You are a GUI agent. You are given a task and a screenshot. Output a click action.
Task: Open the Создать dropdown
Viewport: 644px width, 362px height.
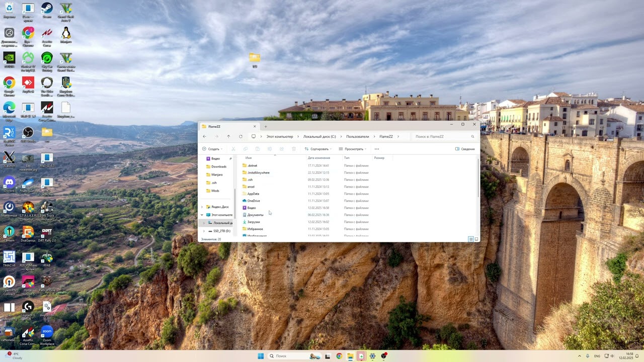213,149
